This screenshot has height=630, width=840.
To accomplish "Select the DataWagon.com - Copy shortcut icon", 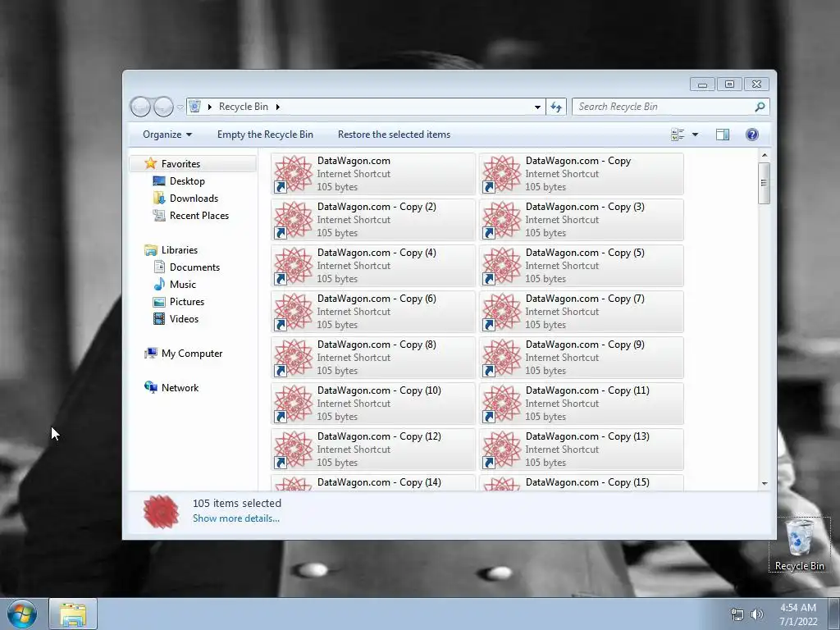I will pos(501,174).
